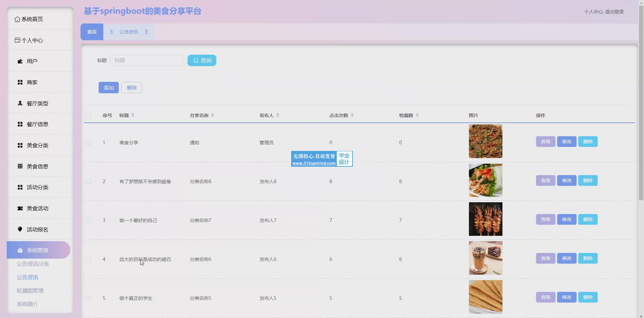
Task: Click the wallet icon beside 用户
Action: [x=20, y=61]
